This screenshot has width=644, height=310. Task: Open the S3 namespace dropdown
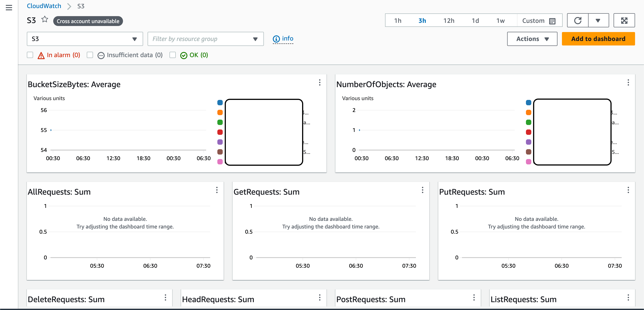85,39
